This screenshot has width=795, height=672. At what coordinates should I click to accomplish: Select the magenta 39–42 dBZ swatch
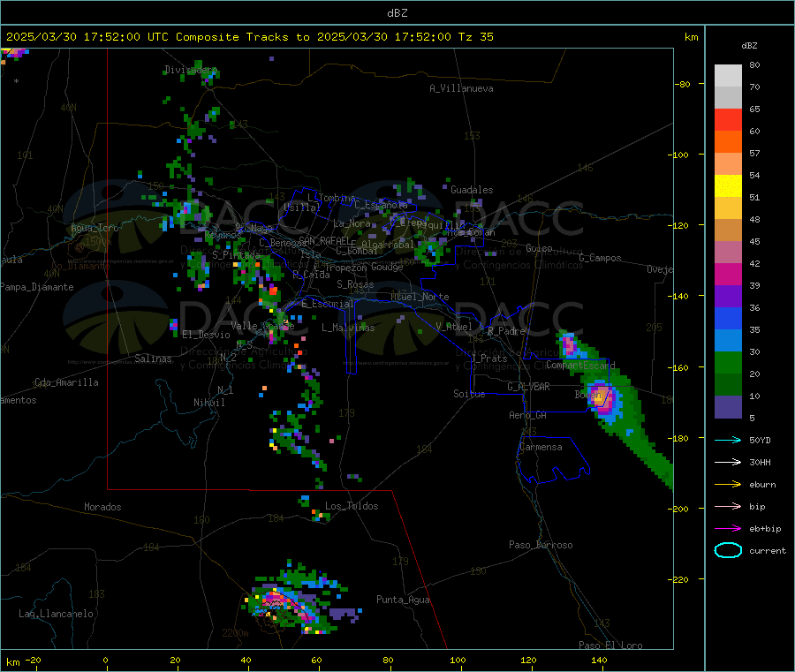pos(728,274)
